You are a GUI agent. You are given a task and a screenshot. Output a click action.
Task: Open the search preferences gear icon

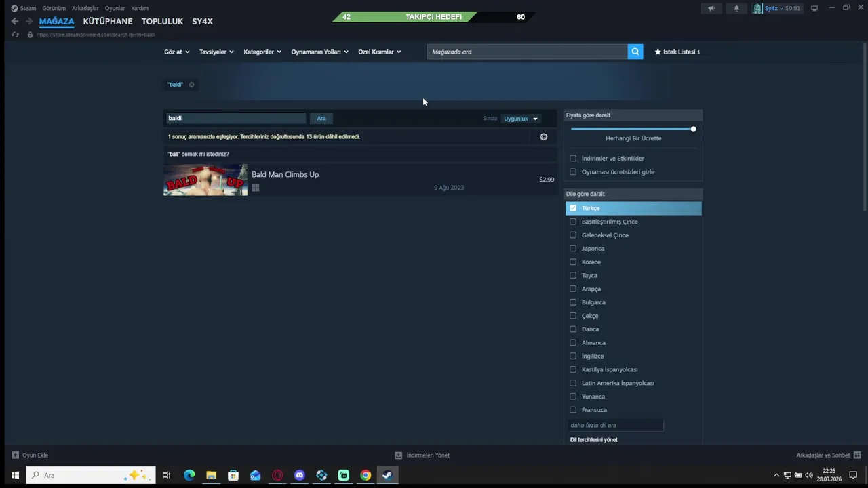click(x=544, y=137)
